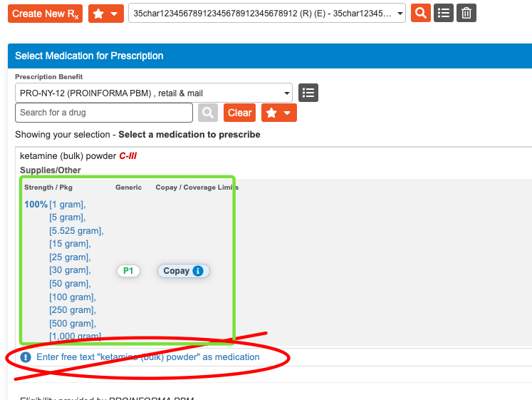Select the [1 gram] package
This screenshot has width=532, height=400.
[x=67, y=205]
